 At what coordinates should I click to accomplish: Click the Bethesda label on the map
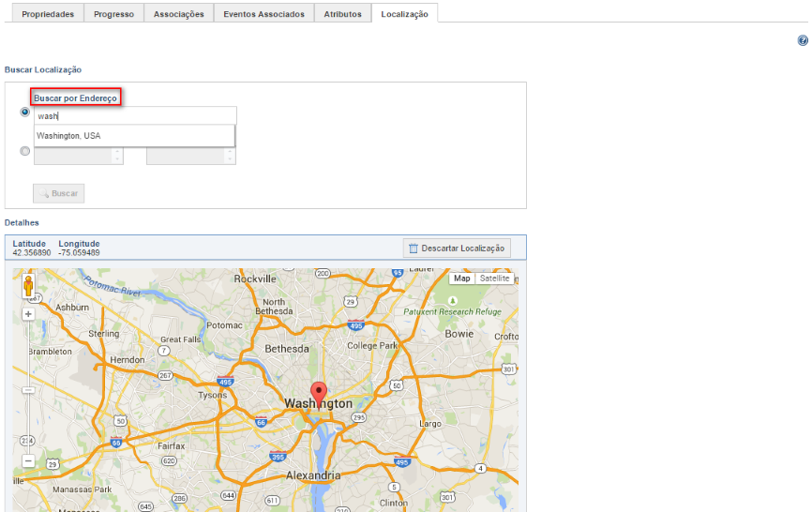point(287,349)
